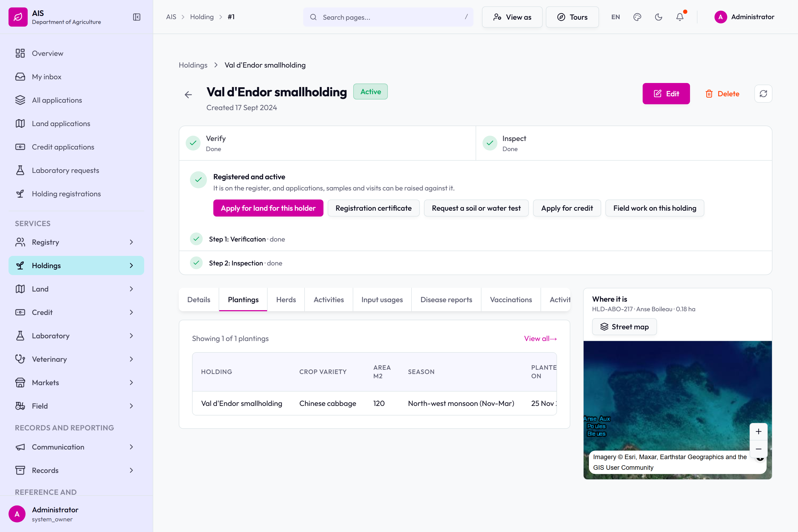Switch to the Details tab

199,300
